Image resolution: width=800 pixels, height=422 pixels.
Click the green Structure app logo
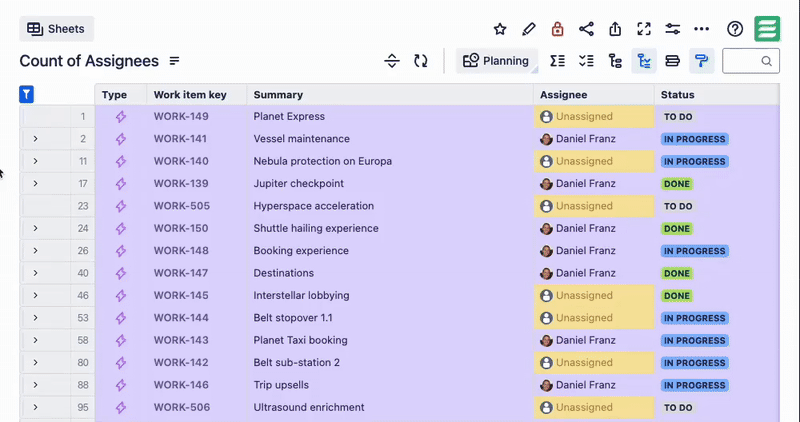tap(767, 29)
